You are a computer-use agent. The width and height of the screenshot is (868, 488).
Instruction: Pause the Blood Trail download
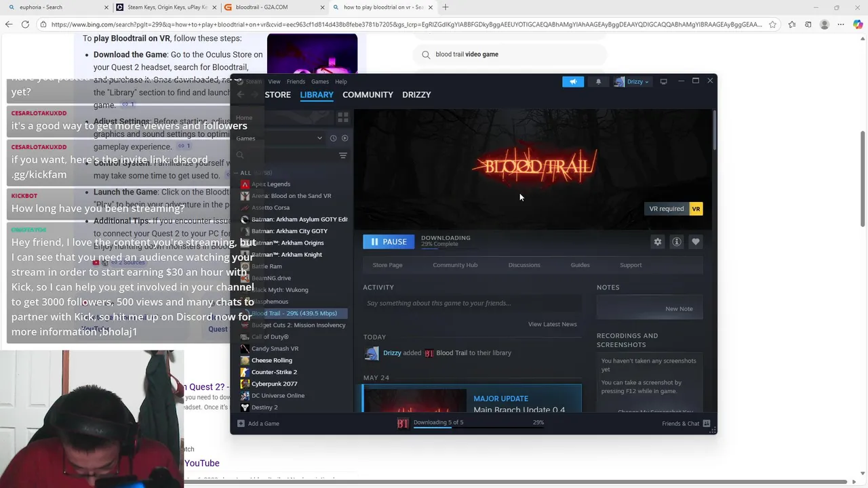coord(389,241)
